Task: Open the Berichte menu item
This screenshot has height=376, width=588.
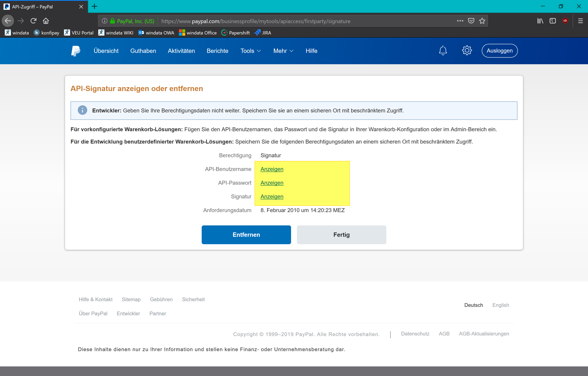Action: coord(217,51)
